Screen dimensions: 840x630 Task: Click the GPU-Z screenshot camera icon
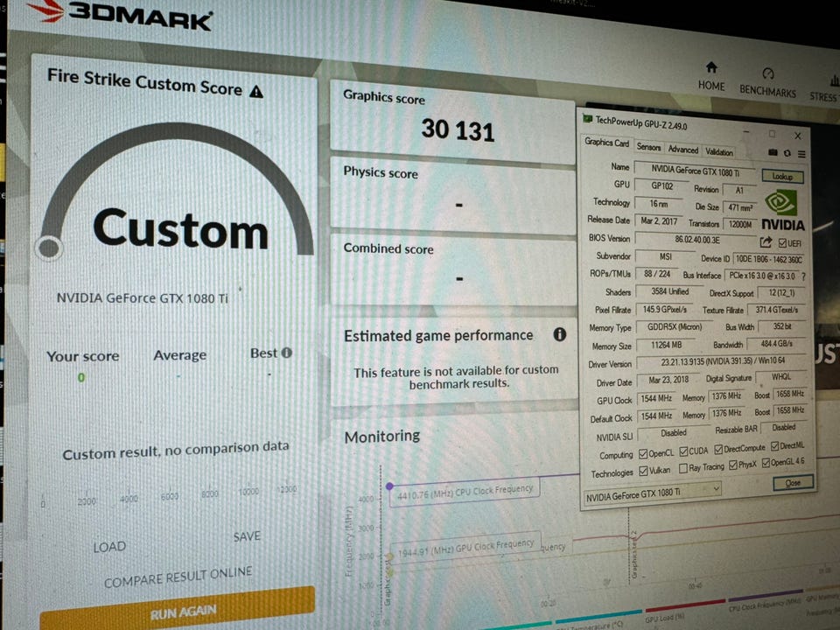773,152
